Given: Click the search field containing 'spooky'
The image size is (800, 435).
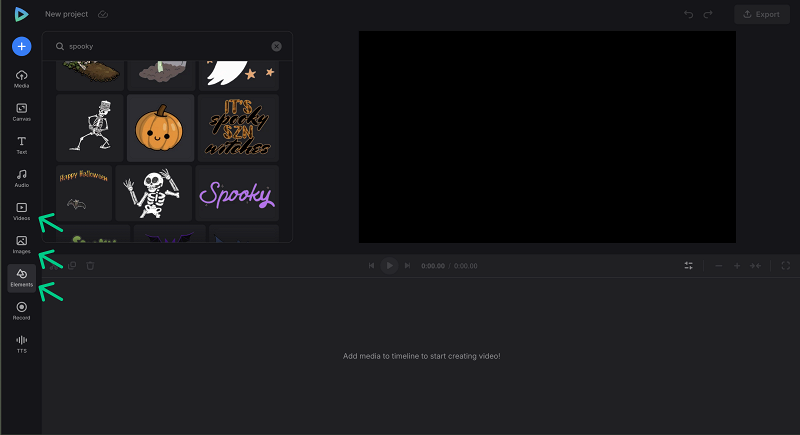Looking at the screenshot, I should (x=165, y=46).
